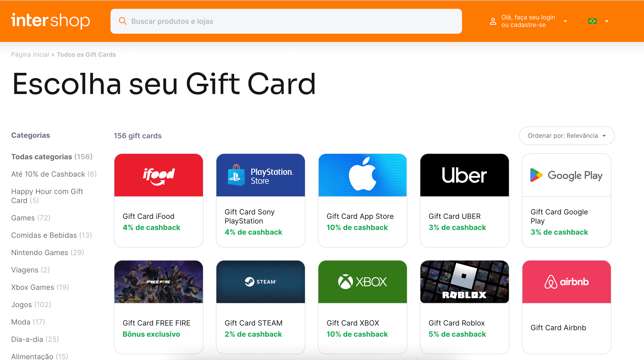Click the Roblox gift card icon
The height and width of the screenshot is (360, 644).
tap(464, 282)
